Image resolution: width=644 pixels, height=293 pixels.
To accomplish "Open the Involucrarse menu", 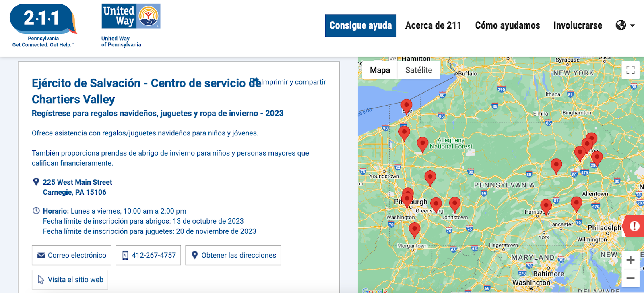I will pos(578,25).
